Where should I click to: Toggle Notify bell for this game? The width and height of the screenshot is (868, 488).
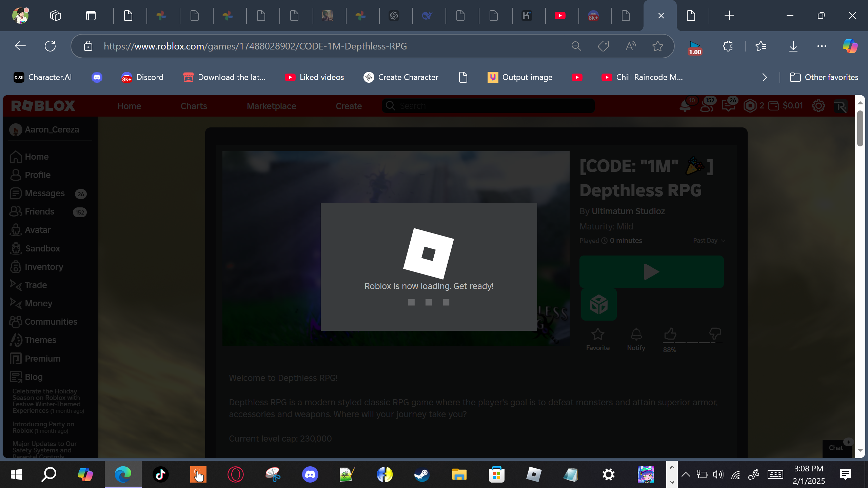point(636,334)
